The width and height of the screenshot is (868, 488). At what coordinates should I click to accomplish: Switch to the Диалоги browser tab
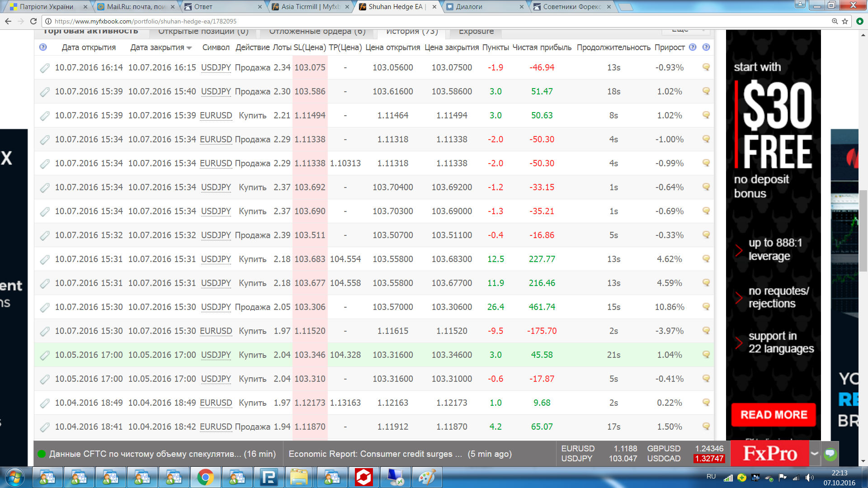485,7
